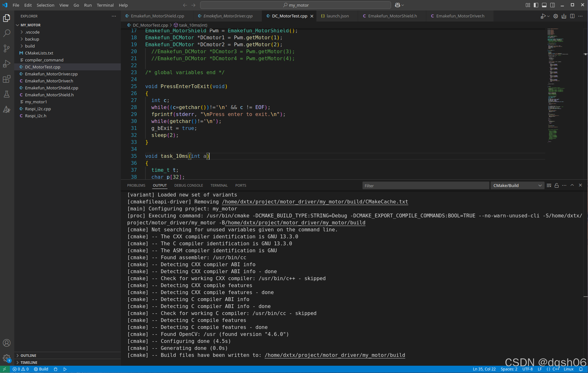588x373 pixels.
Task: Open the CMake/Build output channel dropdown
Action: [x=517, y=185]
